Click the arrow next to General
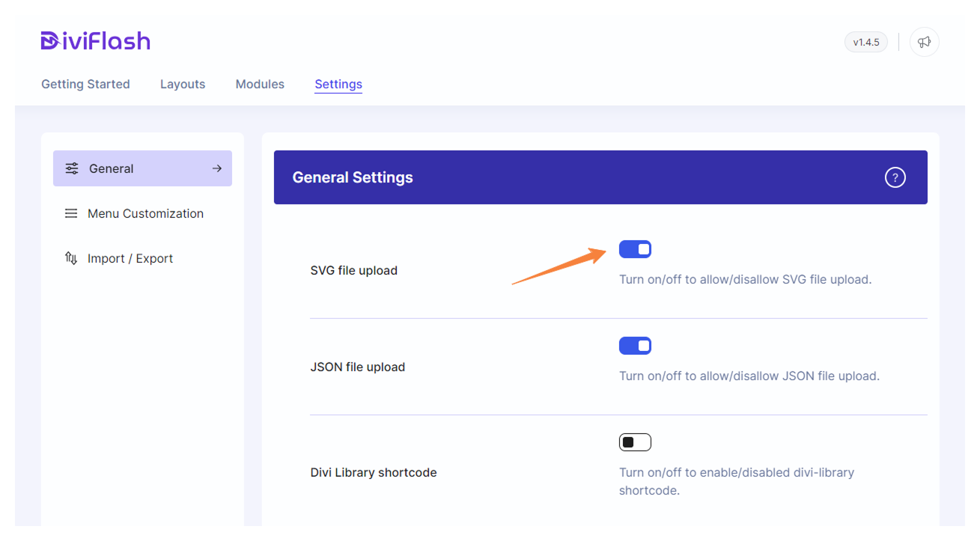This screenshot has height=541, width=980. pos(217,168)
